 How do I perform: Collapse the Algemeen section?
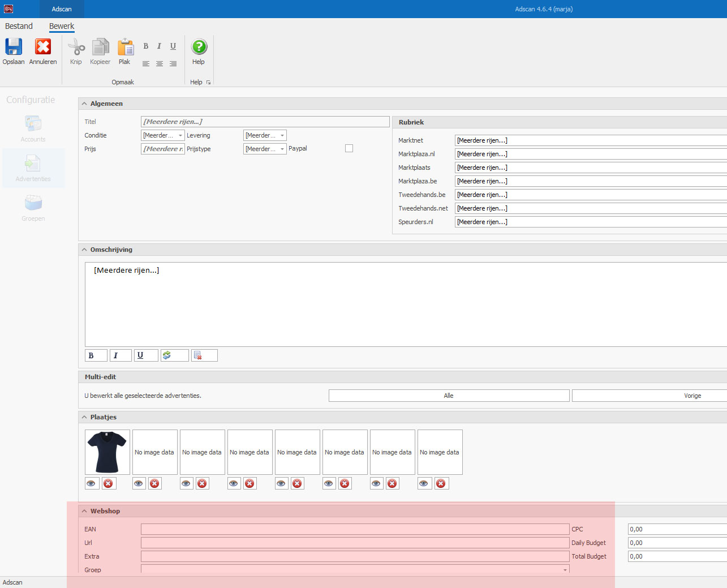pos(85,104)
